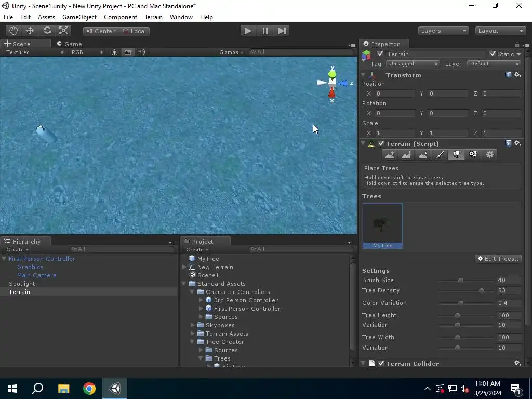Select the Move tool in toolbar
Viewport: 532px width, 399px height.
pos(30,31)
